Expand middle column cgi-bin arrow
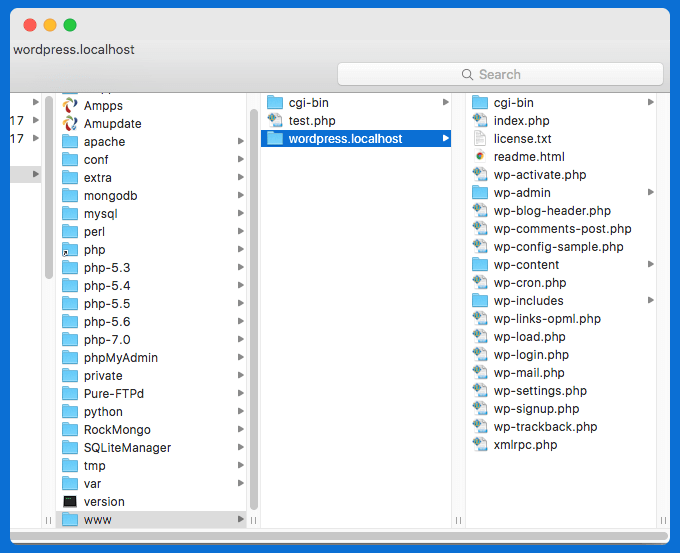Screen dimensions: 680x553 pos(445,102)
